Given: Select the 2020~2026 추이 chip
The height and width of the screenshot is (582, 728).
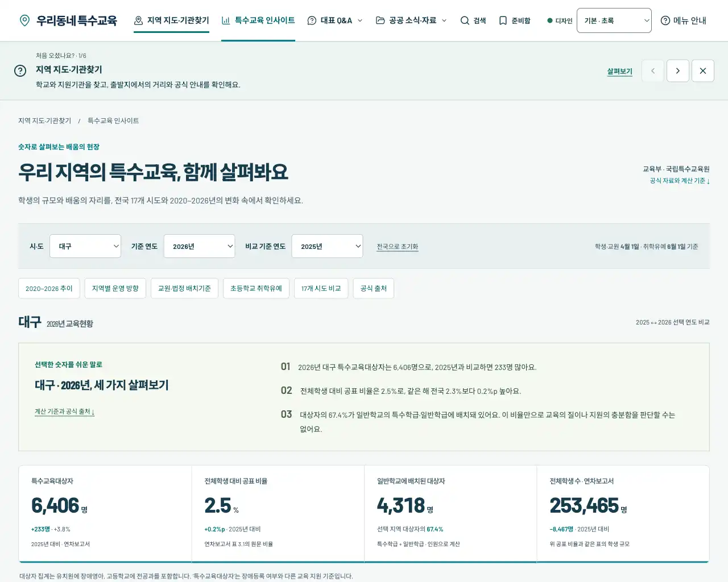Looking at the screenshot, I should [49, 289].
